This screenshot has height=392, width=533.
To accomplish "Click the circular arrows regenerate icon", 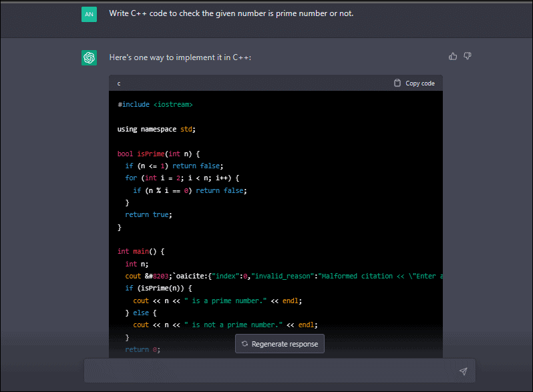I will tap(244, 344).
